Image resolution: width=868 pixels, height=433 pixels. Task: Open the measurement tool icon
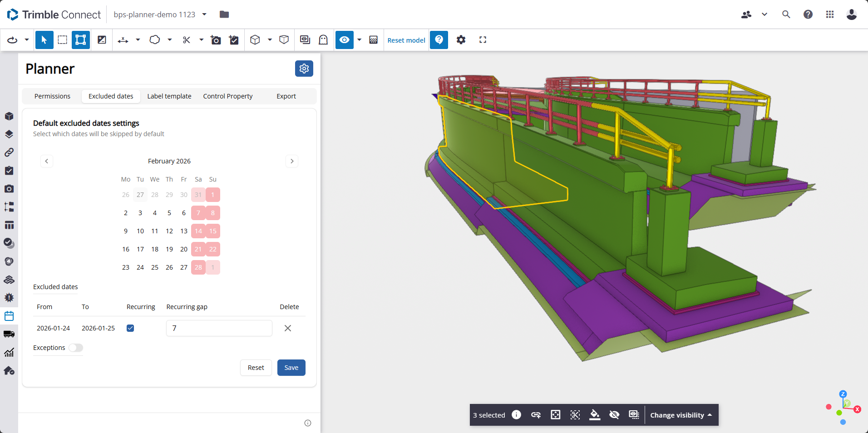[x=123, y=40]
